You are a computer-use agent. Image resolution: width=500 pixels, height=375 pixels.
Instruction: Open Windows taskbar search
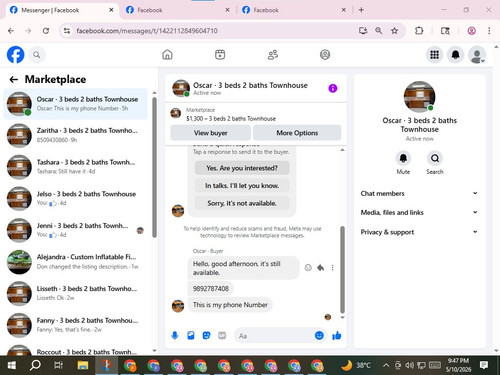(35, 365)
